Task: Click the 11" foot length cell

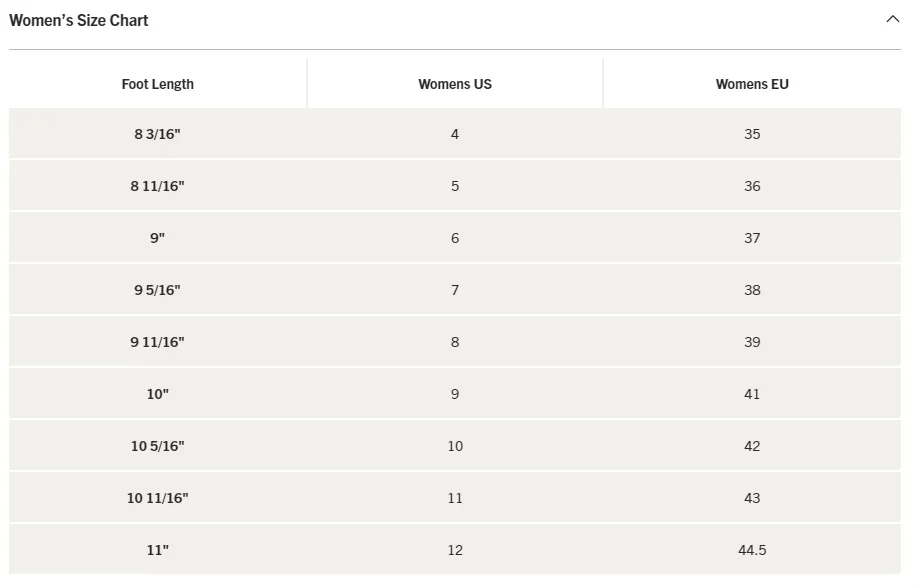Action: click(158, 550)
